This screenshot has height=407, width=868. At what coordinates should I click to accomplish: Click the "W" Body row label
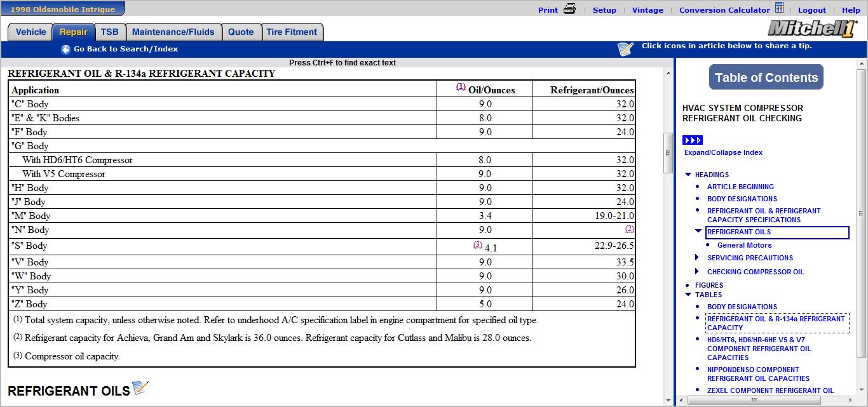point(31,276)
